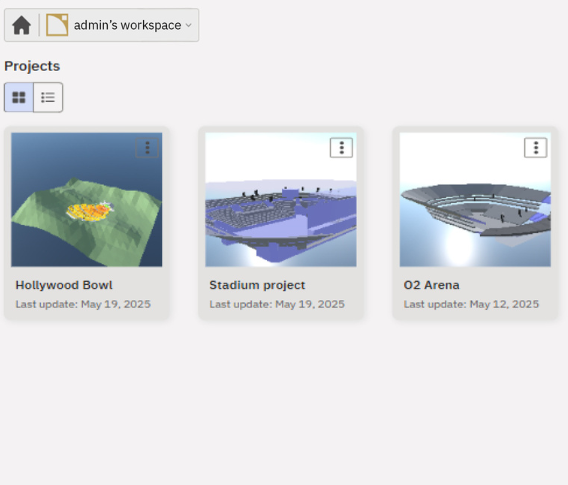Open the O2 Arena project thumbnail

pyautogui.click(x=475, y=200)
